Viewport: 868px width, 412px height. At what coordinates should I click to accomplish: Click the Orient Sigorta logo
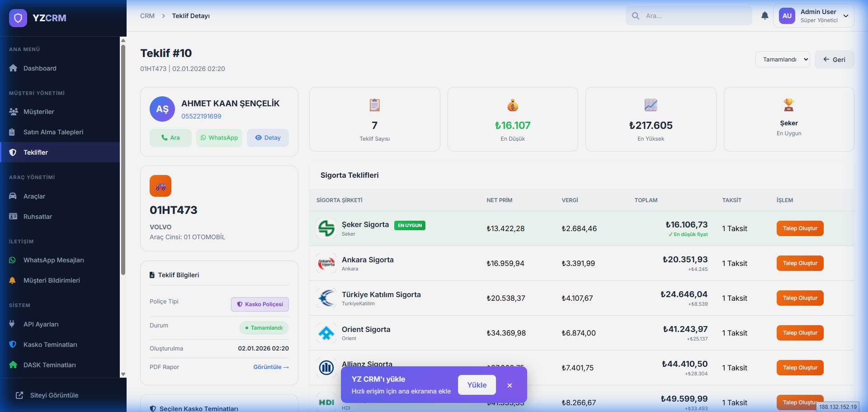coord(326,333)
